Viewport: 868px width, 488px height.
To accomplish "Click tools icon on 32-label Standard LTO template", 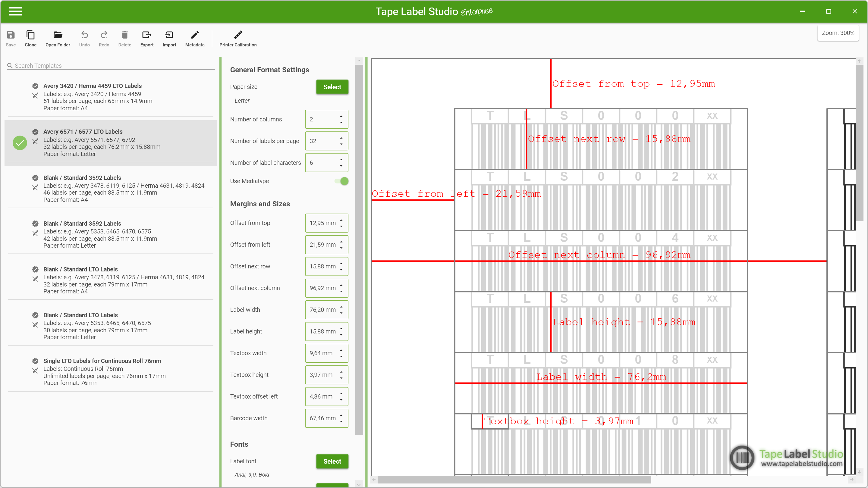I will tap(35, 279).
